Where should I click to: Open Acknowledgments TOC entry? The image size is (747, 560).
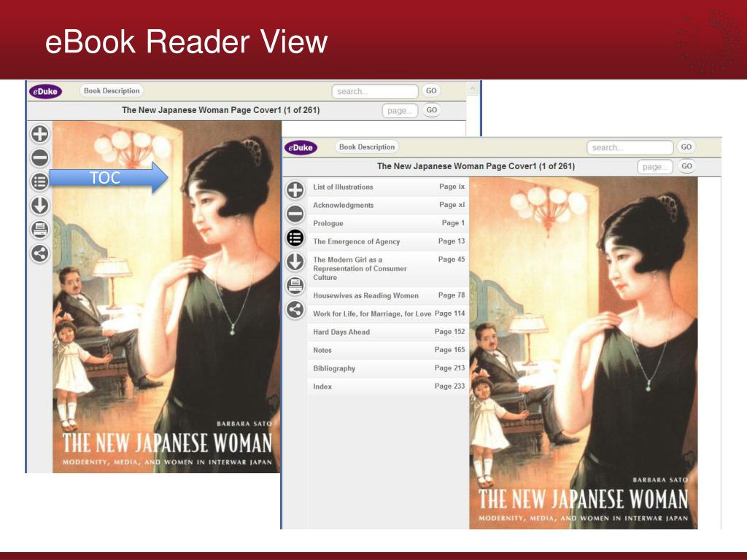click(x=389, y=205)
